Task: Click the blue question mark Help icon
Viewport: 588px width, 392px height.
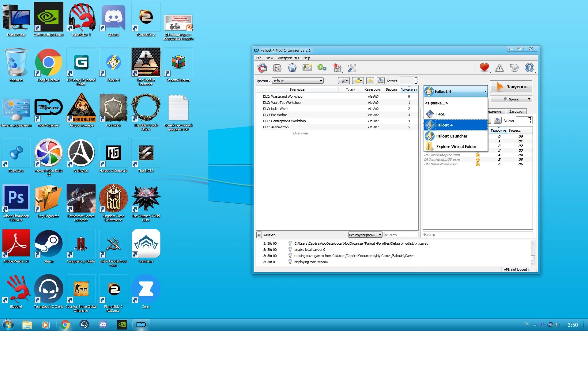Action: (529, 68)
